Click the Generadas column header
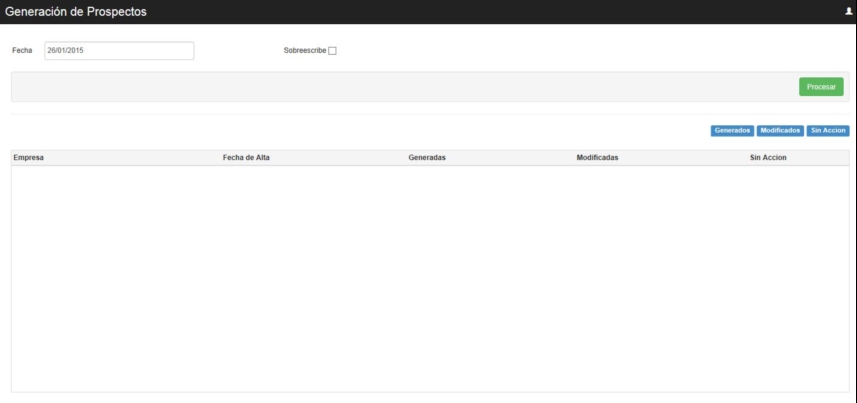 coord(427,158)
